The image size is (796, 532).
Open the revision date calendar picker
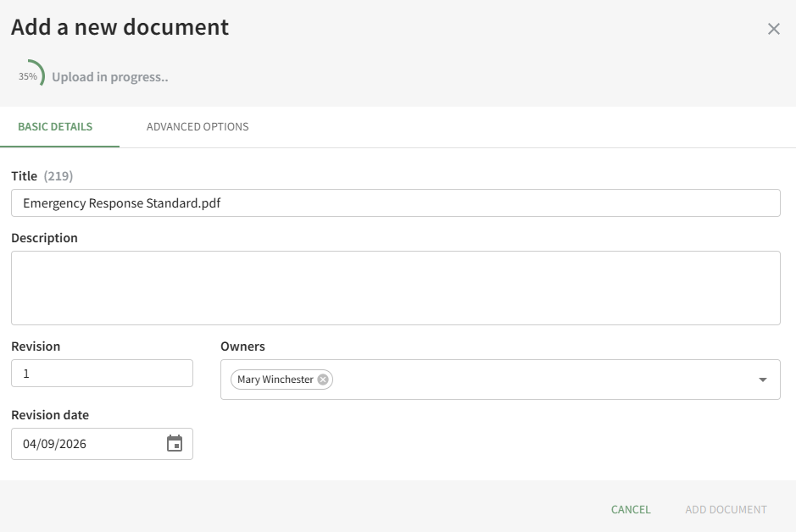[175, 444]
